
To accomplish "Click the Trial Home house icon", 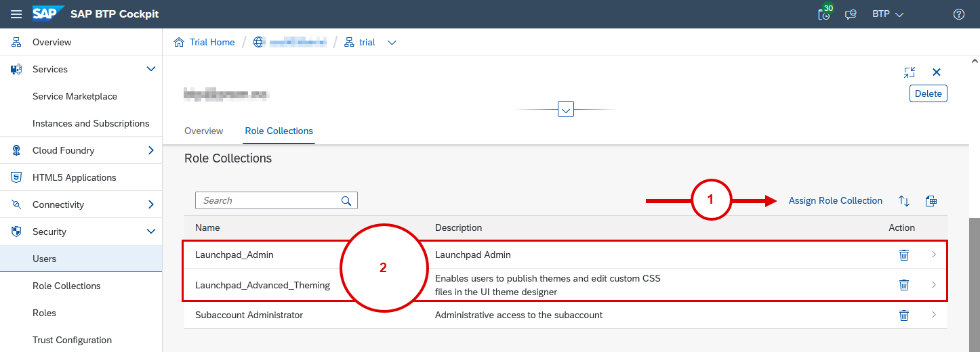I will pos(179,42).
